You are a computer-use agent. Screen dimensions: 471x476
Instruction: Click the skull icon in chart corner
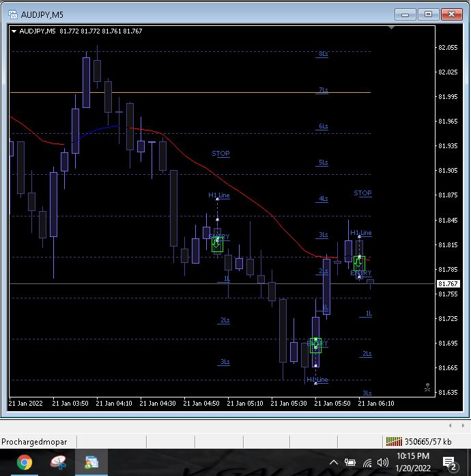(427, 387)
